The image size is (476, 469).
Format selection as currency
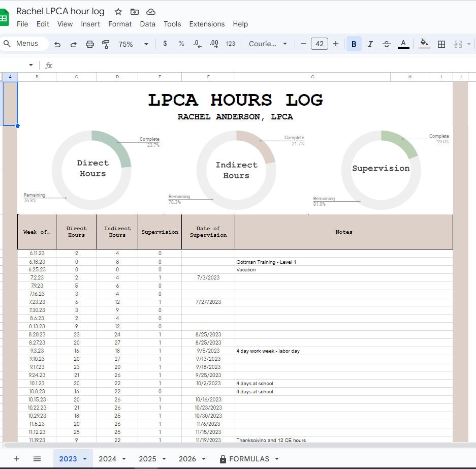tap(164, 44)
